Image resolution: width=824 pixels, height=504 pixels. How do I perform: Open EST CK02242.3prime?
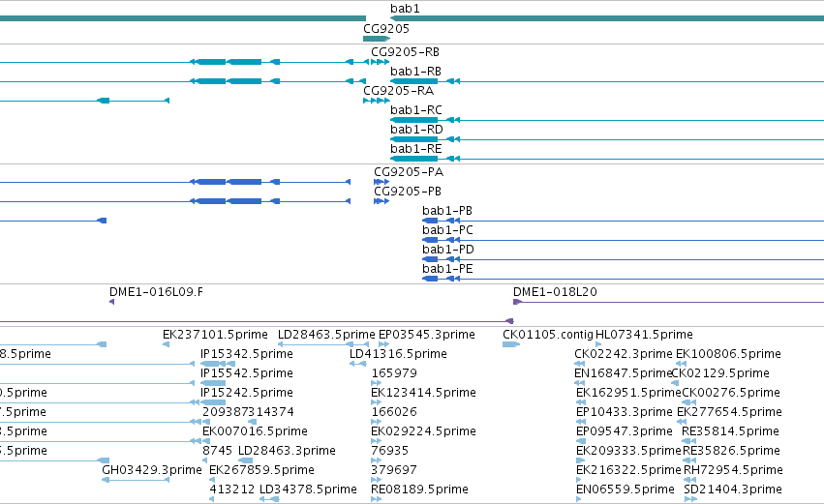click(624, 354)
